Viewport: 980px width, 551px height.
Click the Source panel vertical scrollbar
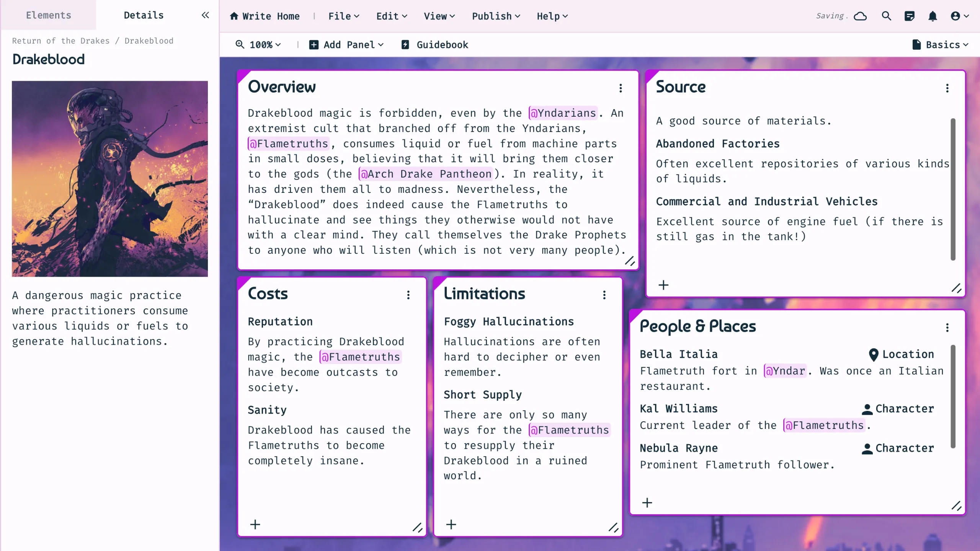(952, 189)
